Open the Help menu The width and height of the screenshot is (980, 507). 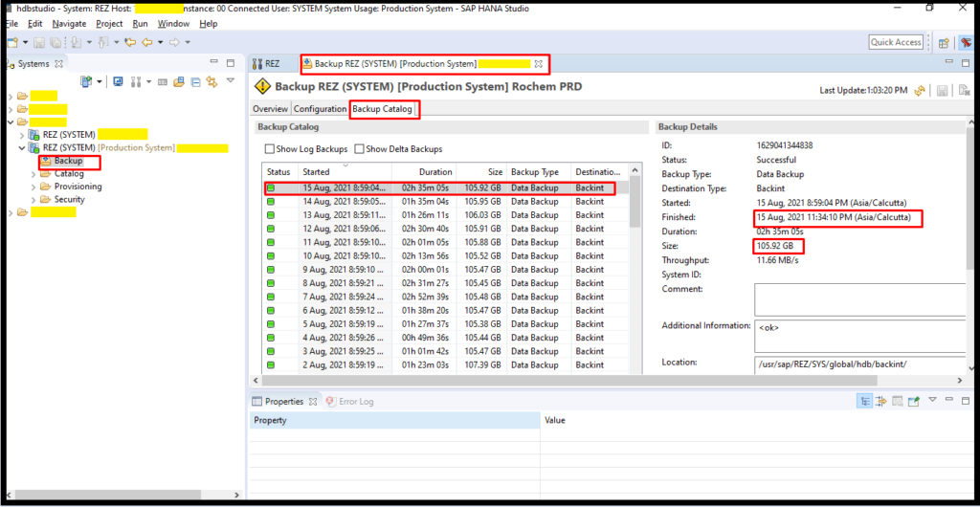[208, 24]
